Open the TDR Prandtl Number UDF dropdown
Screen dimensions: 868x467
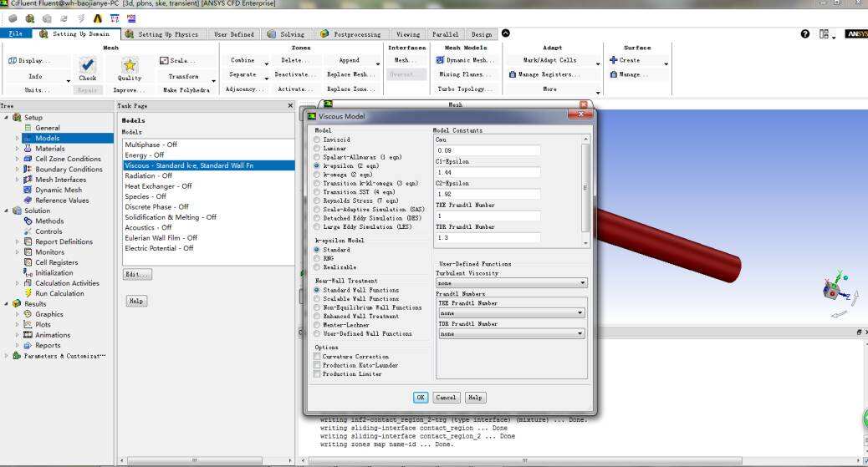512,333
